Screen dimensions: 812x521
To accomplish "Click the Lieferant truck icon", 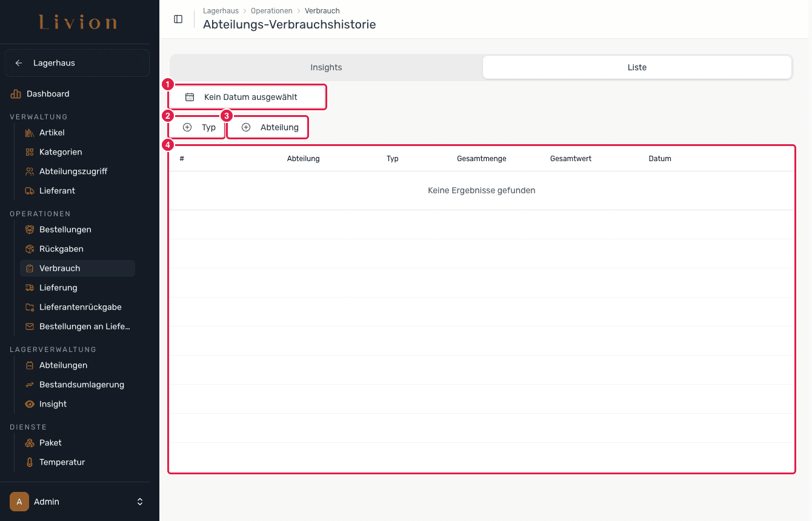I will click(x=30, y=191).
